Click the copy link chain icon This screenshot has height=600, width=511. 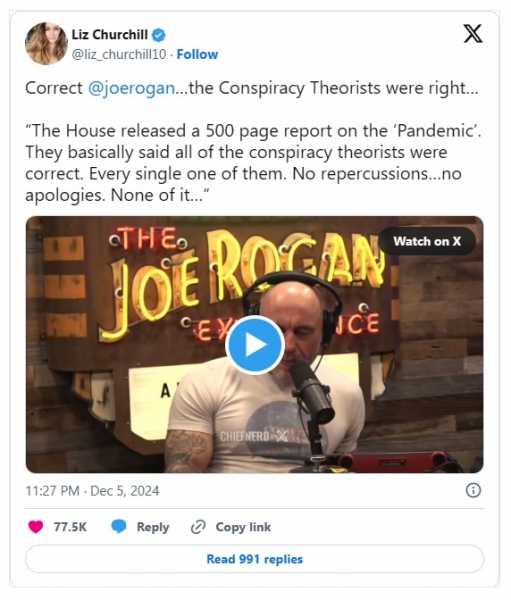point(198,527)
